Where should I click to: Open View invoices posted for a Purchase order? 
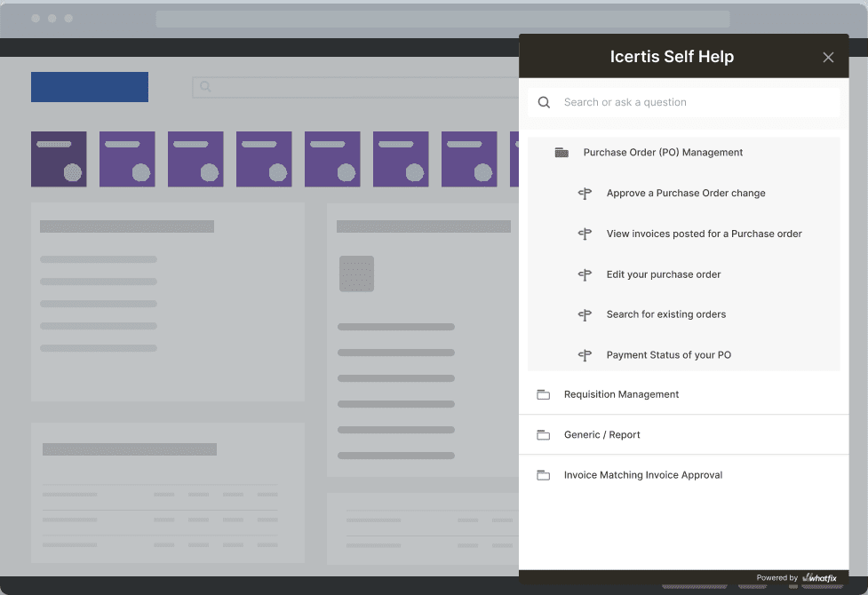pos(704,234)
